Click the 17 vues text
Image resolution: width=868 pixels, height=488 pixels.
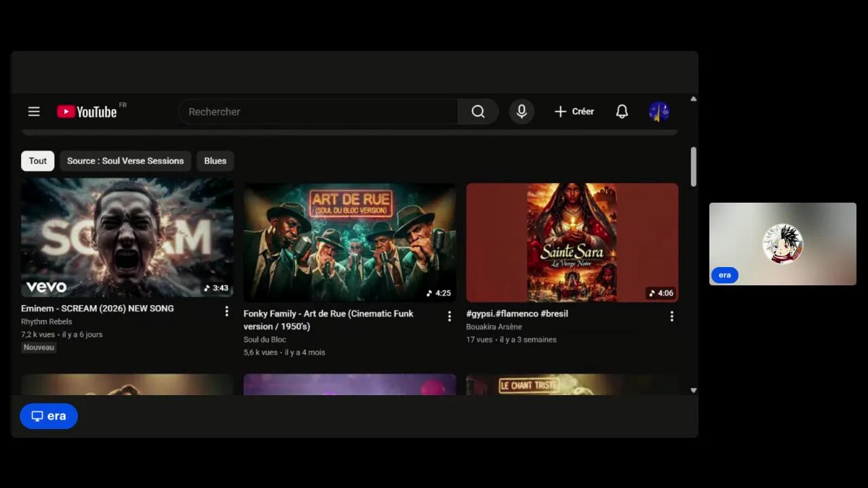click(x=479, y=340)
